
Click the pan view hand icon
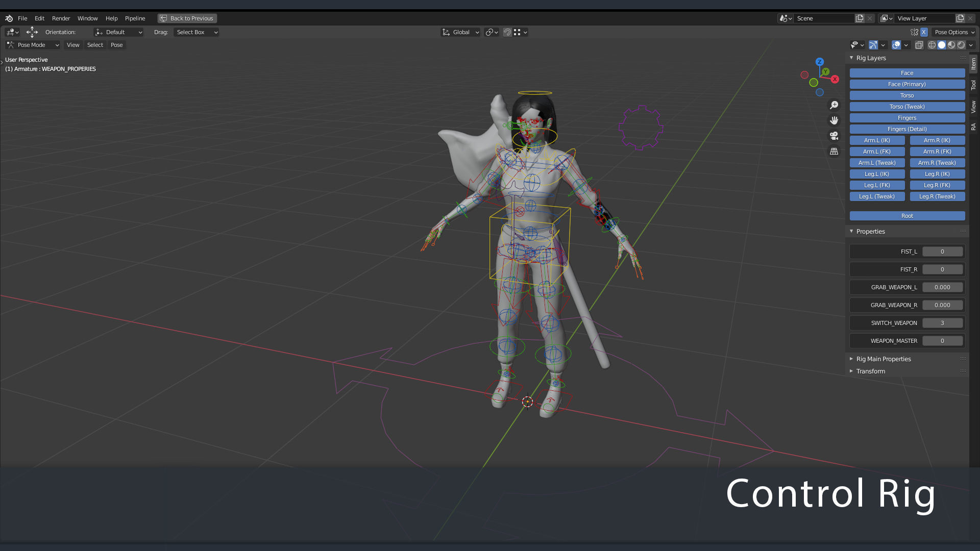coord(834,120)
